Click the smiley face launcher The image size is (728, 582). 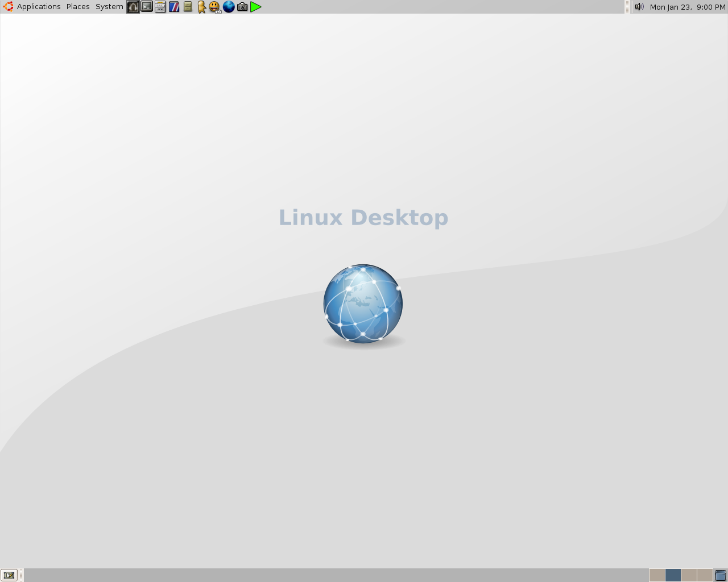214,7
